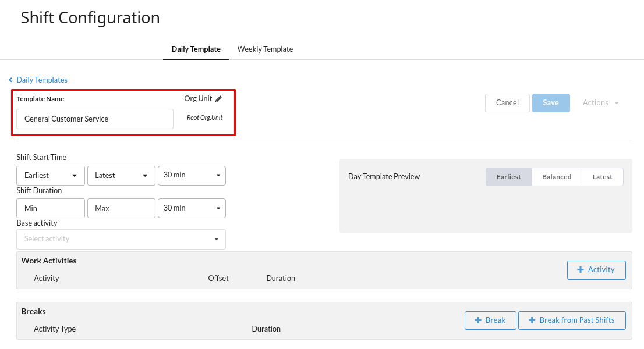Switch day preview to Latest
This screenshot has width=644, height=349.
pyautogui.click(x=602, y=177)
